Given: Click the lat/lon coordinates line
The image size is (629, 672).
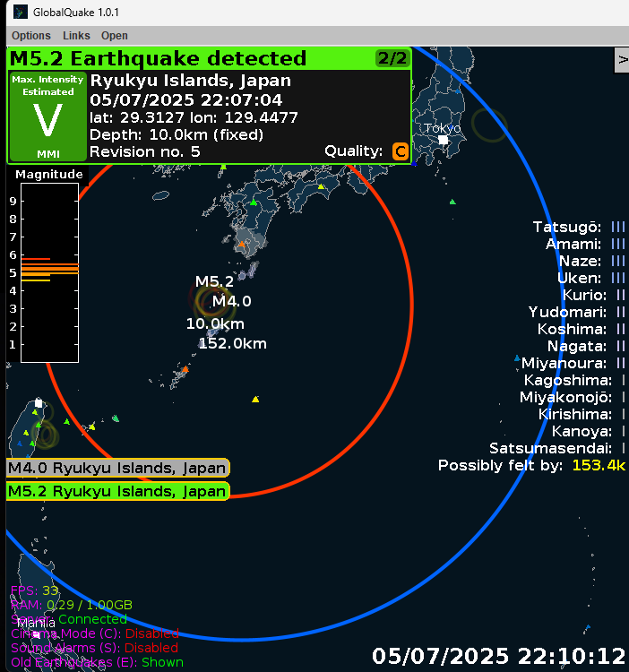Looking at the screenshot, I should pyautogui.click(x=194, y=117).
